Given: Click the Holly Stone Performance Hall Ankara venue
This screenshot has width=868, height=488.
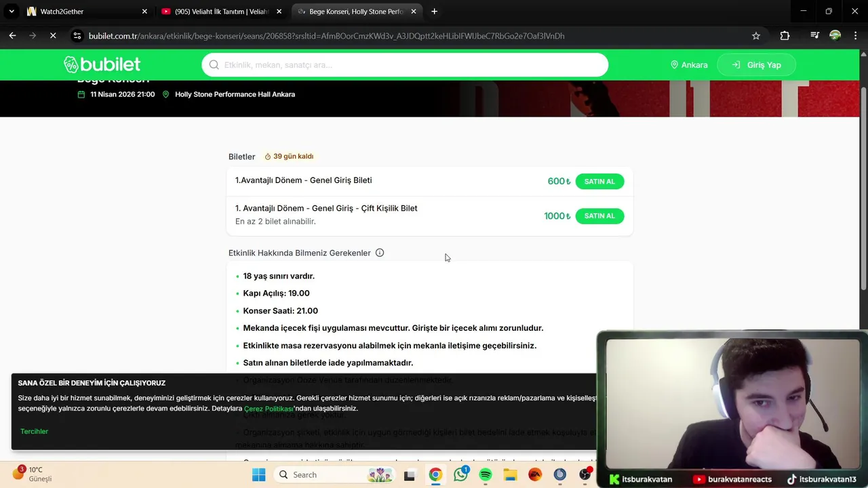Looking at the screenshot, I should point(235,94).
